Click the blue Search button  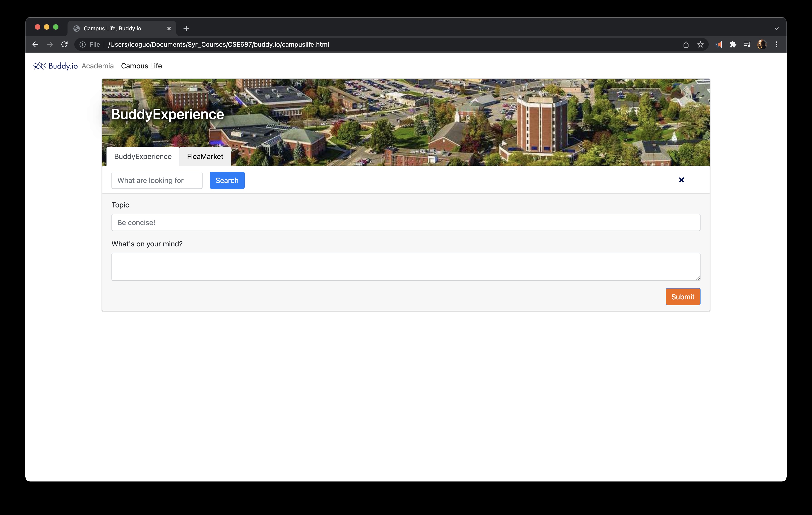coord(227,180)
